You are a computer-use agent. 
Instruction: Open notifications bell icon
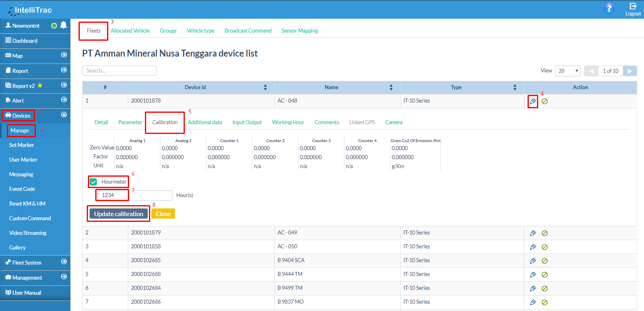(64, 25)
